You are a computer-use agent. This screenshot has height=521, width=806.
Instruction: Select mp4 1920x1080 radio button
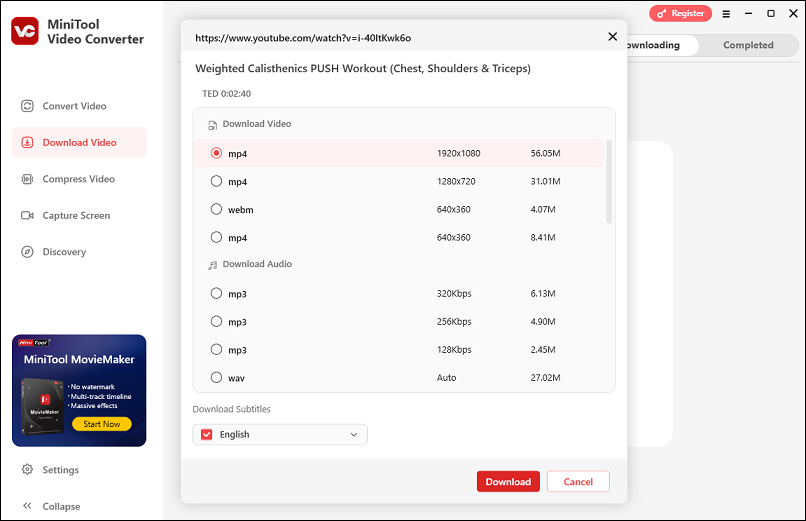pyautogui.click(x=216, y=153)
